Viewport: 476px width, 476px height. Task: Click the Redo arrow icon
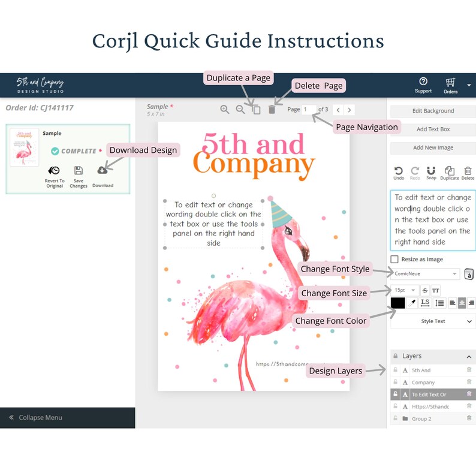pos(415,173)
